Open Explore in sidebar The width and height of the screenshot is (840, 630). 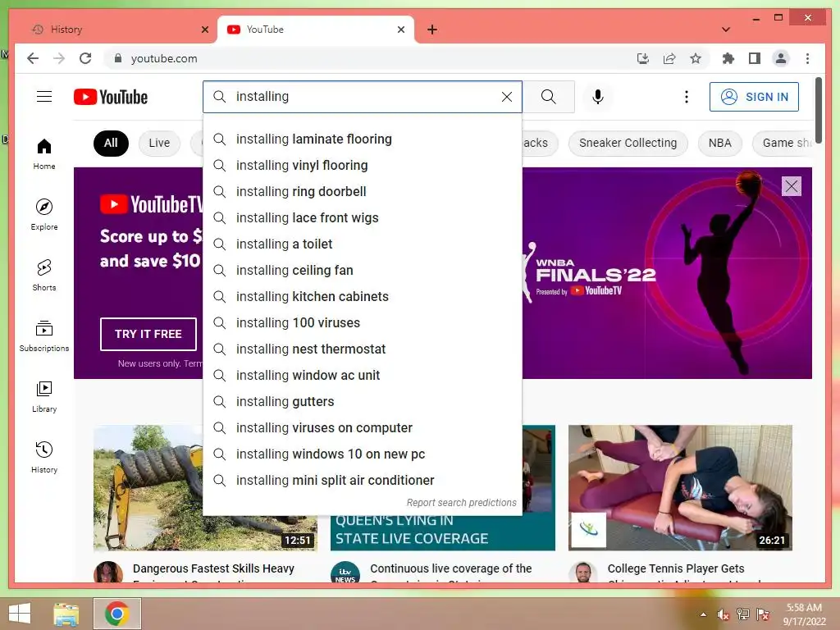pyautogui.click(x=44, y=215)
